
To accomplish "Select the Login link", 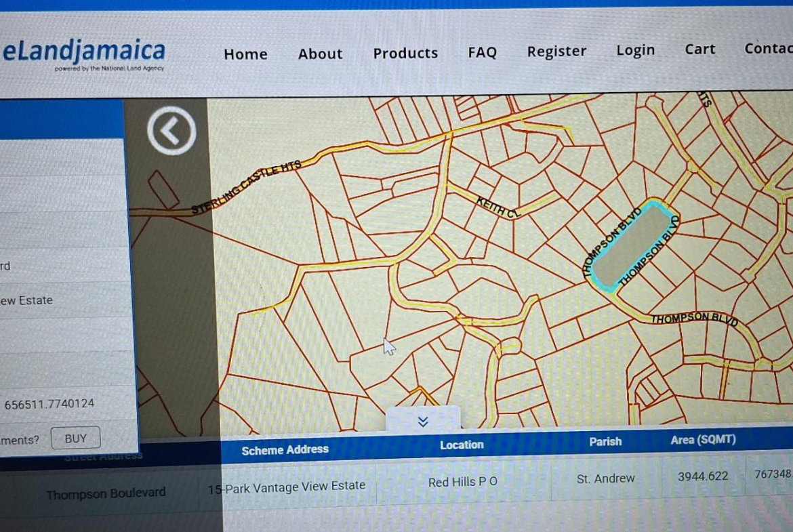I will (635, 50).
